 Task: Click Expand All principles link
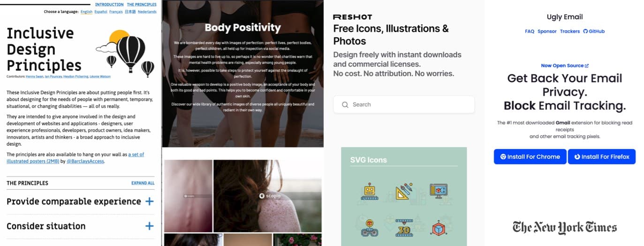(x=143, y=183)
